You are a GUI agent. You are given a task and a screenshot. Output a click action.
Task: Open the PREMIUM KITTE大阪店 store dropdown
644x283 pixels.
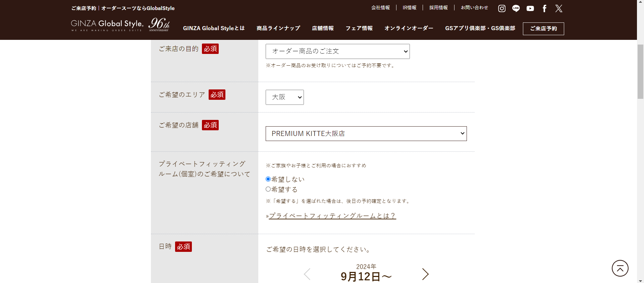coord(366,134)
